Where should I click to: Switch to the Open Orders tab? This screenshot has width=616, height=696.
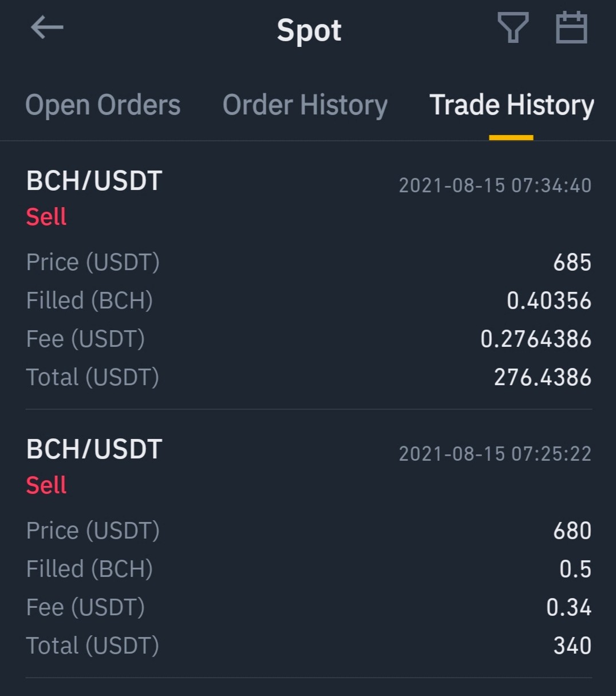click(103, 105)
